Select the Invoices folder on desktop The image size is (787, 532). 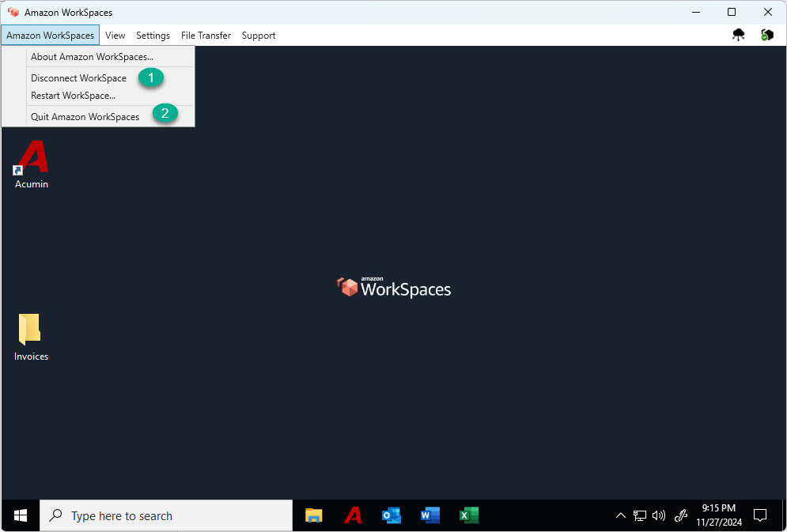pos(31,337)
